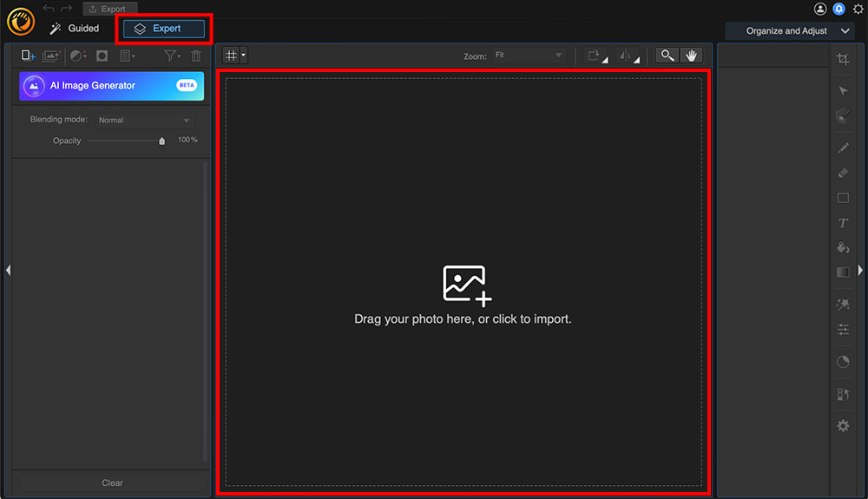Click the Clear button
This screenshot has height=499, width=868.
point(112,483)
